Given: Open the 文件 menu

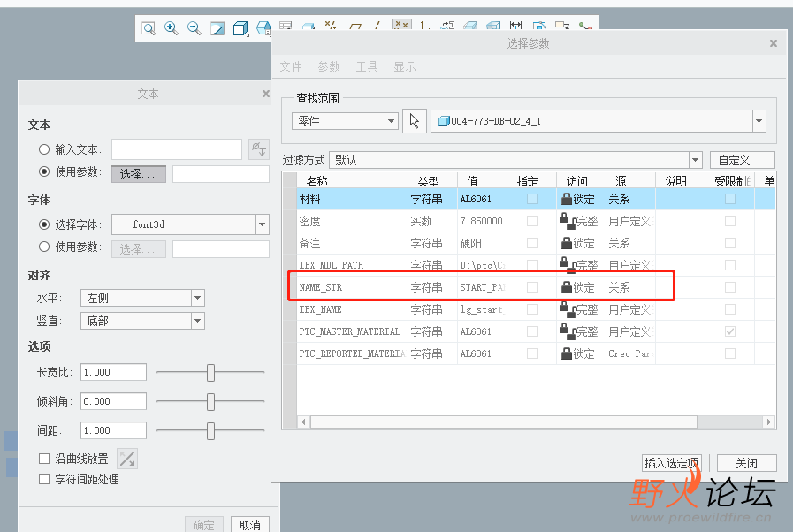Looking at the screenshot, I should 291,66.
